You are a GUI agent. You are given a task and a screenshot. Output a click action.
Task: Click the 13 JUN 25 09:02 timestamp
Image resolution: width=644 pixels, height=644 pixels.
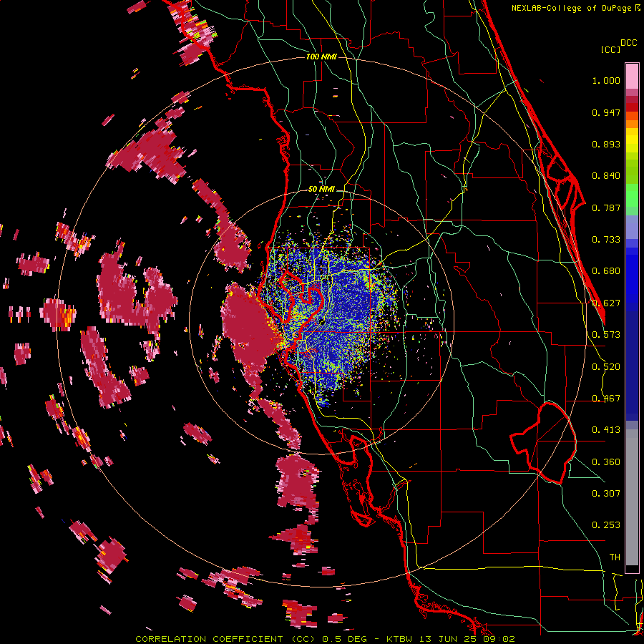(x=467, y=639)
